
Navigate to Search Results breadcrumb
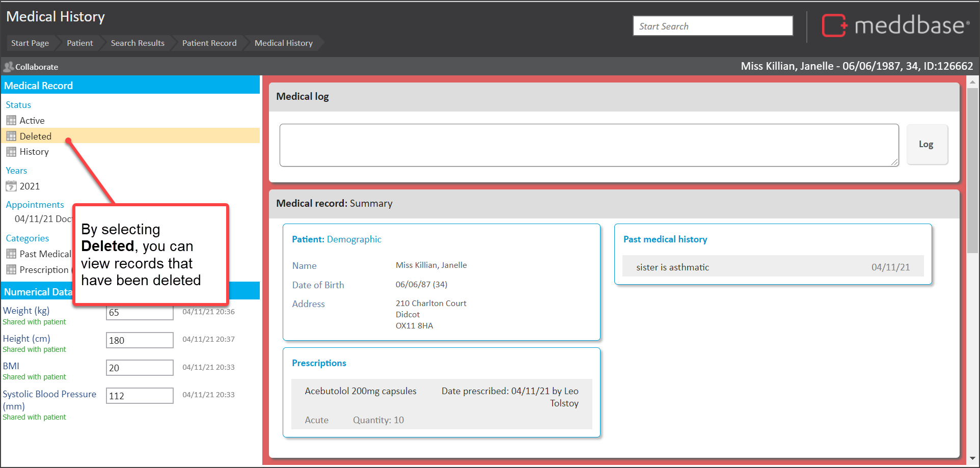point(138,43)
